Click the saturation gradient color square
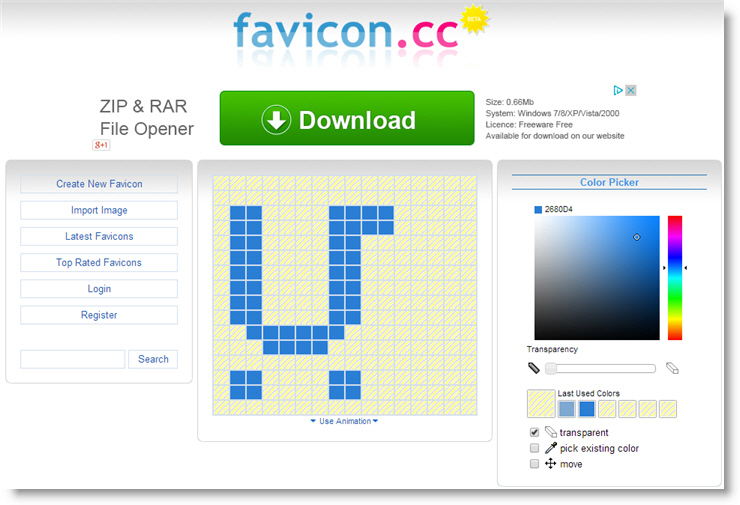 click(597, 278)
